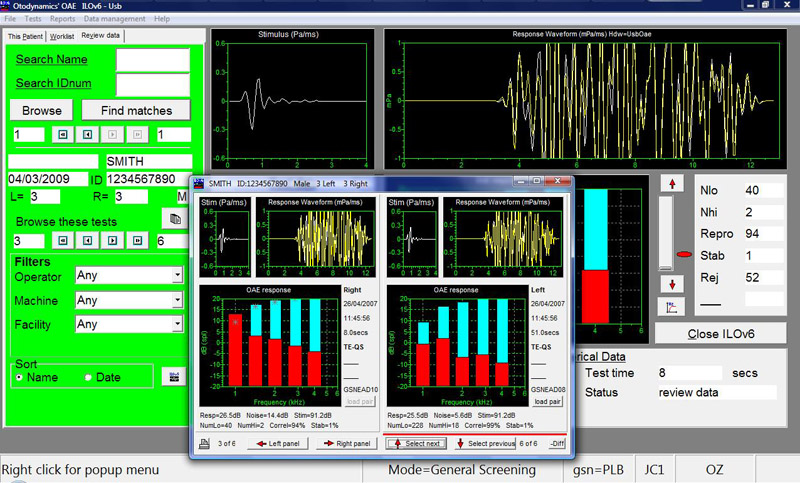Image resolution: width=800 pixels, height=483 pixels.
Task: Click the red up arrow above the slider
Action: point(670,182)
